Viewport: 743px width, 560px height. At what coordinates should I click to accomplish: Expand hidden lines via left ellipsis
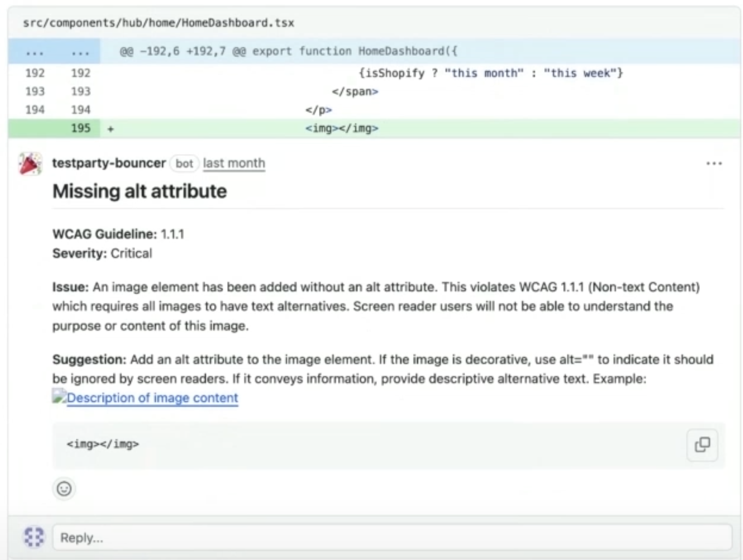(x=35, y=52)
